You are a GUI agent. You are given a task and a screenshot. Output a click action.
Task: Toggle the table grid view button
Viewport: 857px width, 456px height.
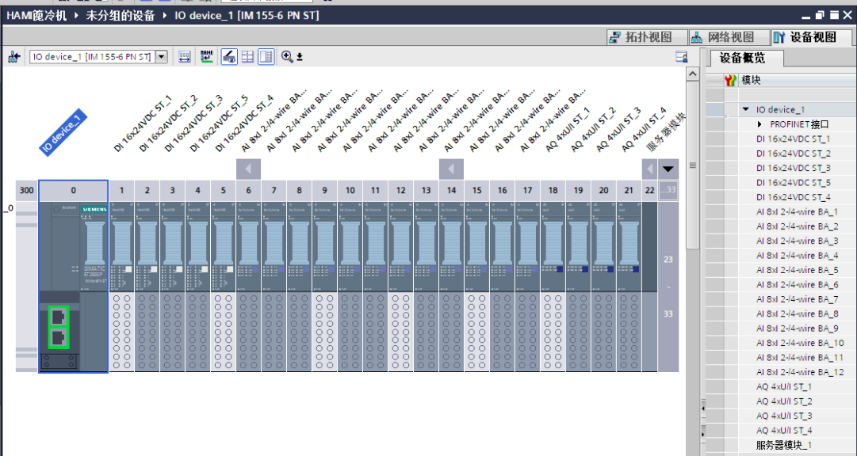pos(248,57)
